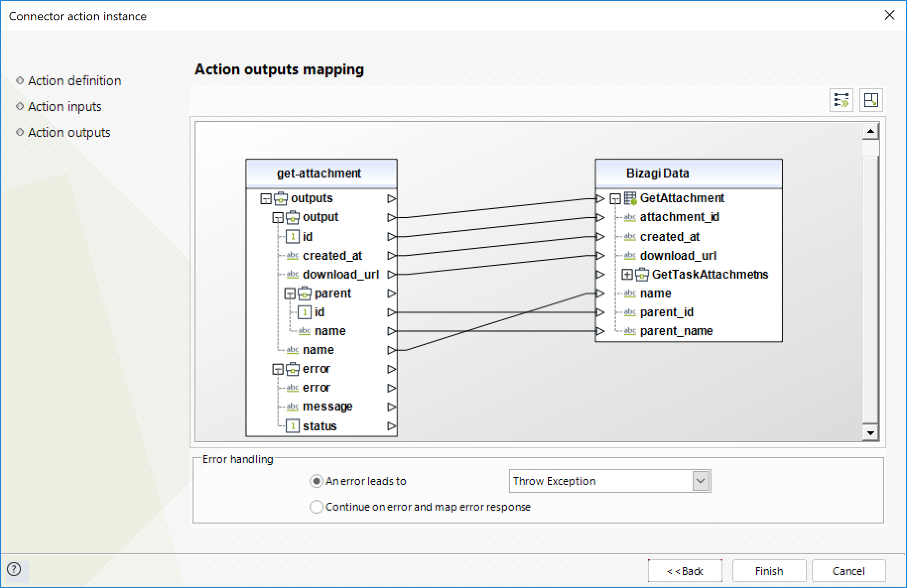Go to Action definition step
Screen dimensions: 907x588
74,81
